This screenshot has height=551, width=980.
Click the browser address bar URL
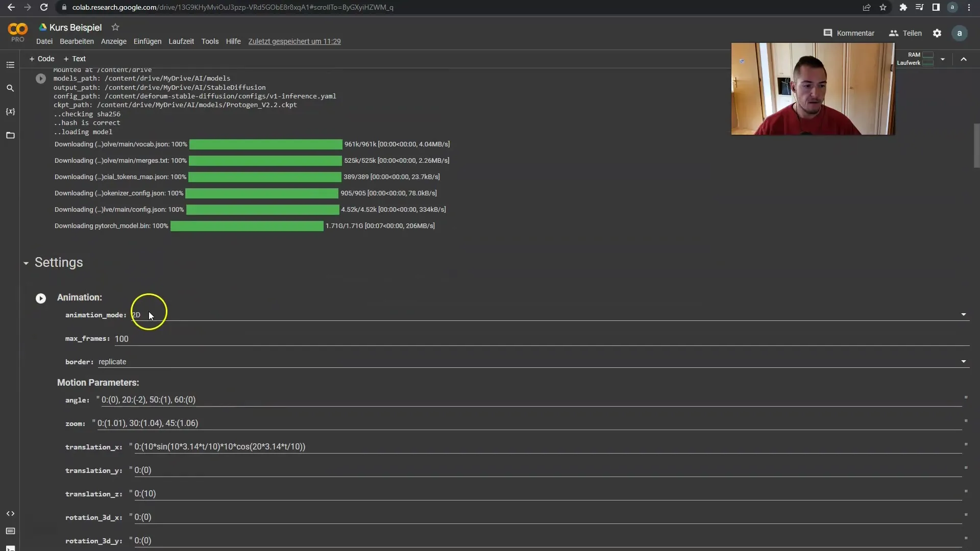point(233,7)
